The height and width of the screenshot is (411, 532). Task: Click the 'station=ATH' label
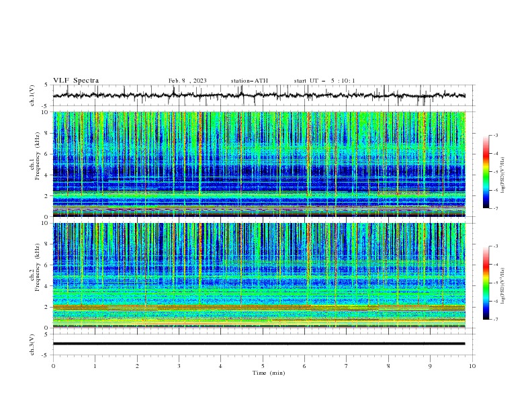point(249,81)
